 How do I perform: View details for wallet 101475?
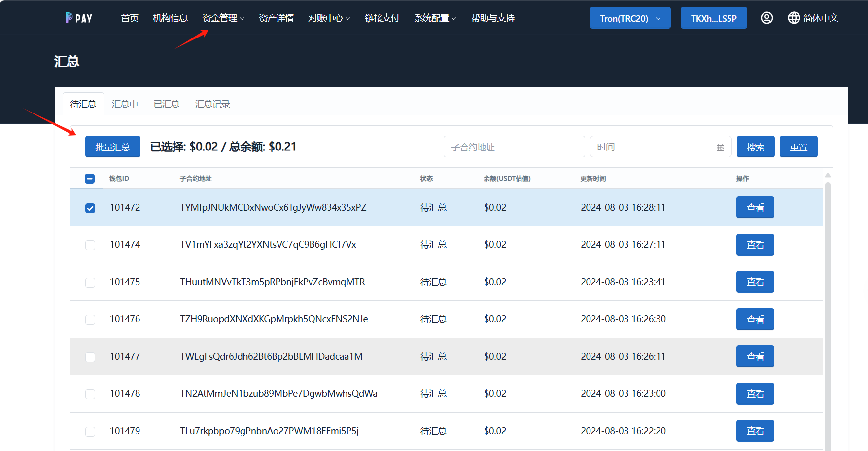point(755,282)
